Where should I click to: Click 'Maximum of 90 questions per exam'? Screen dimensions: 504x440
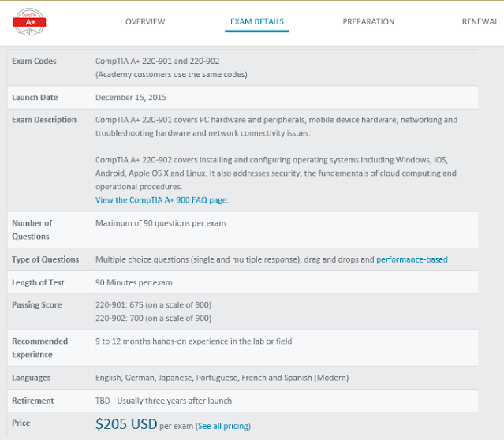point(161,223)
